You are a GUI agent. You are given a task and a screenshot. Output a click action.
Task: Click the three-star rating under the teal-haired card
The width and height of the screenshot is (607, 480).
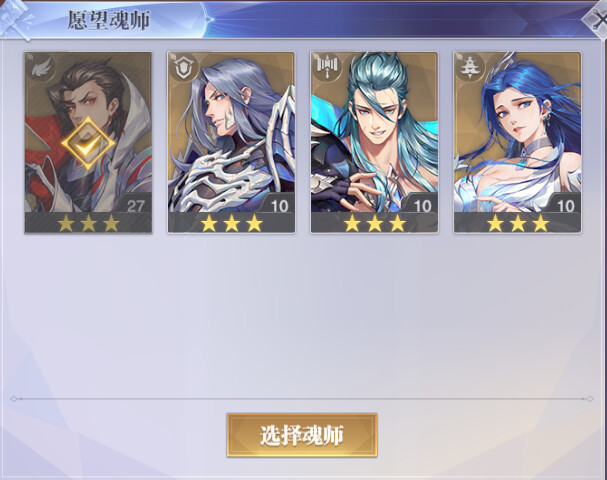point(374,223)
